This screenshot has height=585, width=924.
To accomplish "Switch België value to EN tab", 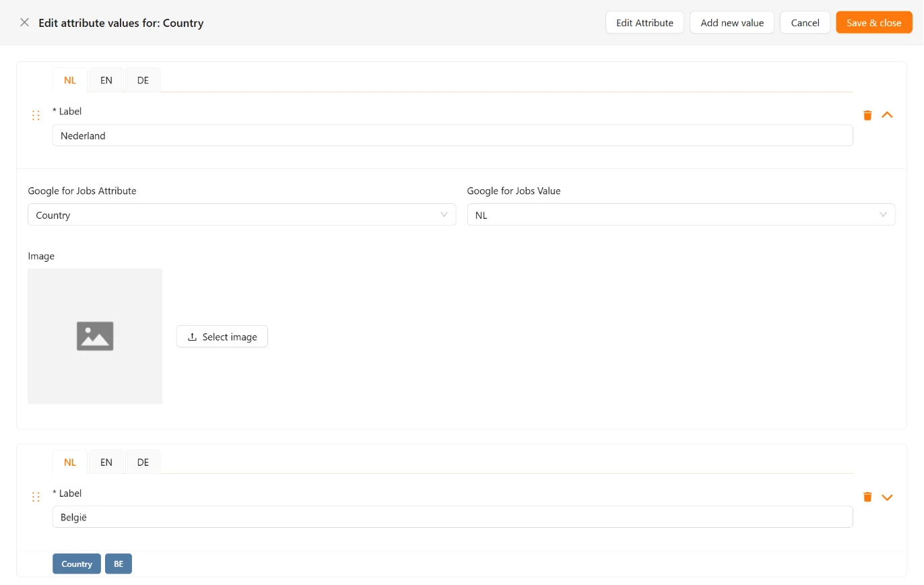I will [106, 462].
